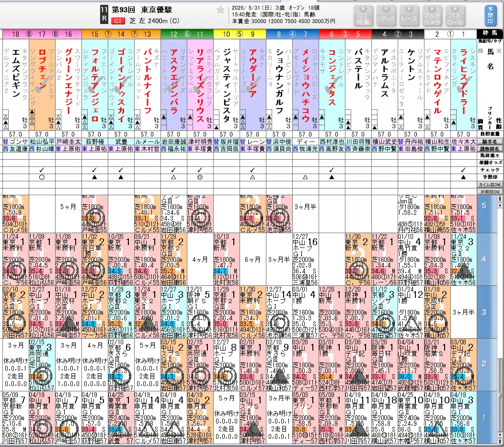504x447 pixels.
Task: Select frame ④ in the blue header
Action: click(x=293, y=34)
